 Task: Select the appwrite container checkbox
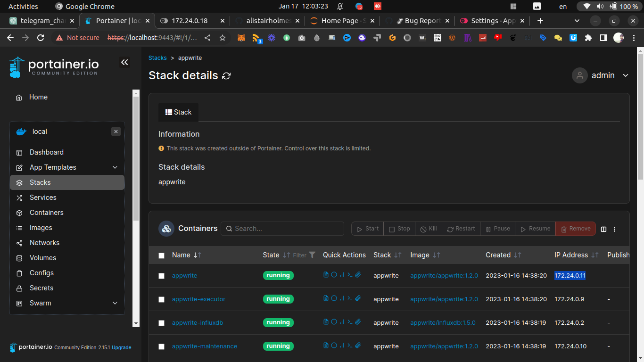click(x=162, y=275)
